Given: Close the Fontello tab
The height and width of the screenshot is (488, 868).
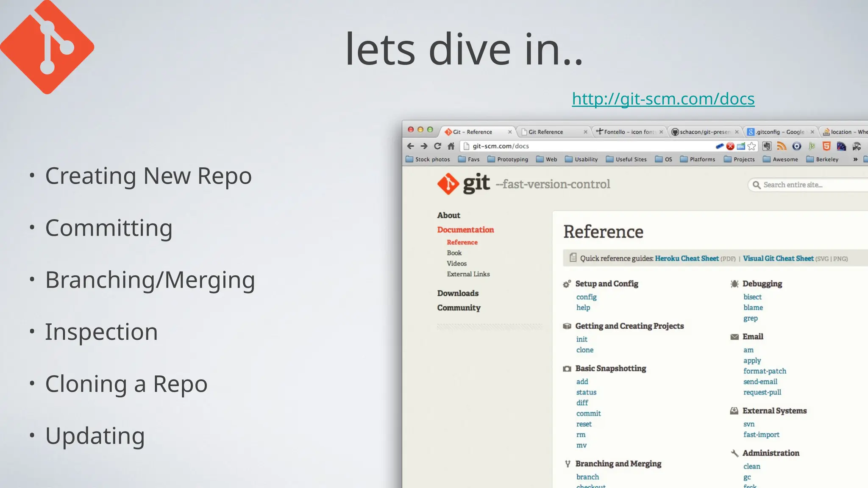Looking at the screenshot, I should 661,132.
